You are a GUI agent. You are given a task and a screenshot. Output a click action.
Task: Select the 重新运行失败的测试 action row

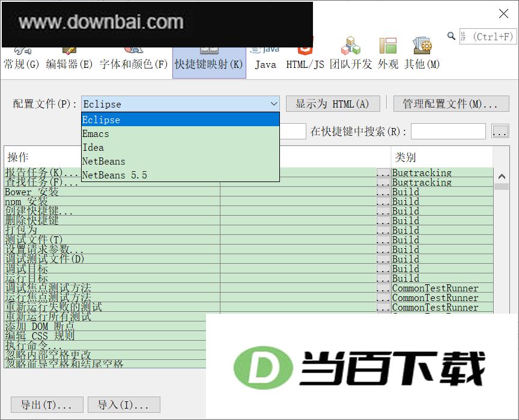(x=112, y=307)
